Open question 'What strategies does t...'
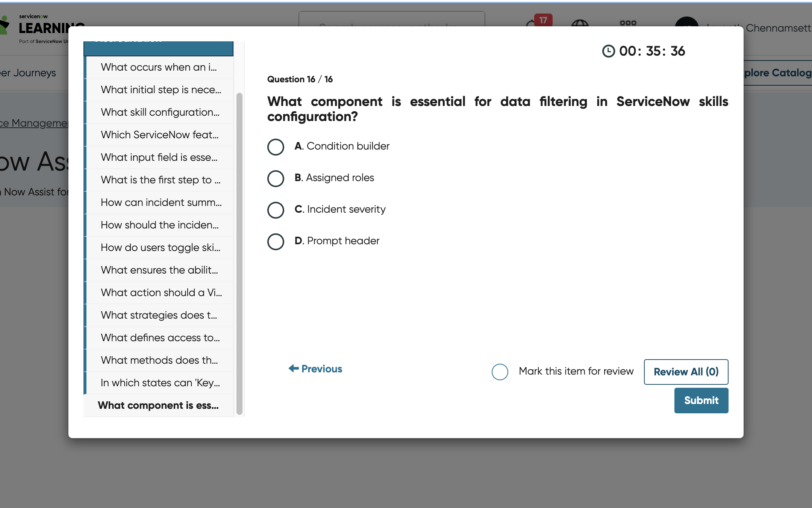 tap(160, 315)
